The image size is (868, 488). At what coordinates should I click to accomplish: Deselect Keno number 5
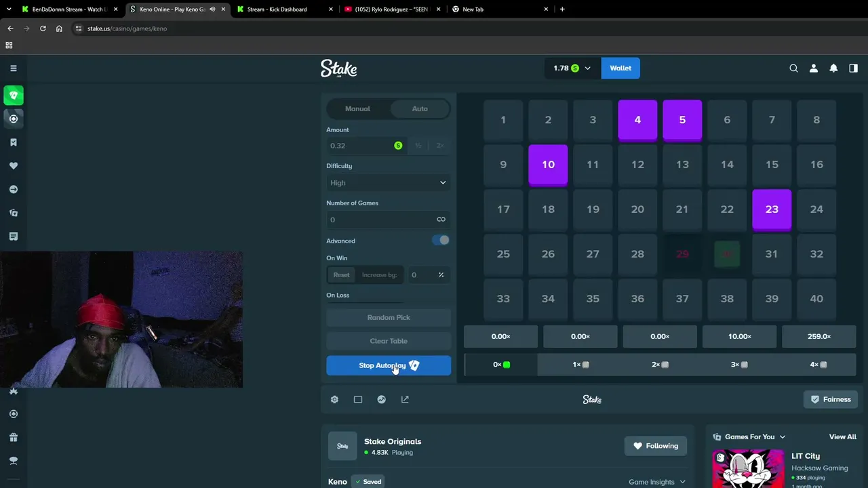click(x=682, y=120)
